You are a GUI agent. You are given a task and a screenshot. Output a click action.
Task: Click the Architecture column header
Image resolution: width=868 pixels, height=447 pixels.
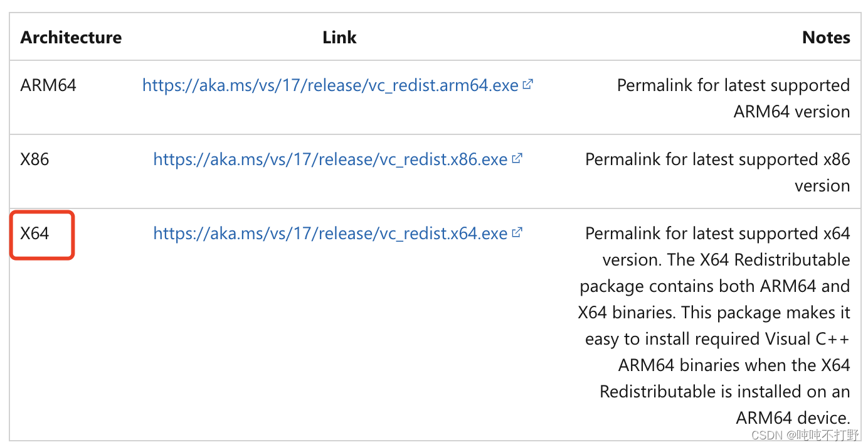point(71,38)
